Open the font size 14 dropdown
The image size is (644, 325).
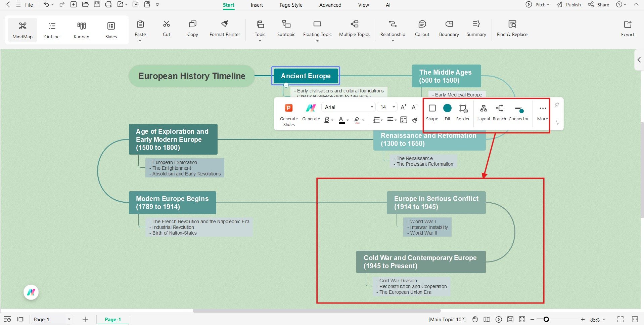click(387, 107)
